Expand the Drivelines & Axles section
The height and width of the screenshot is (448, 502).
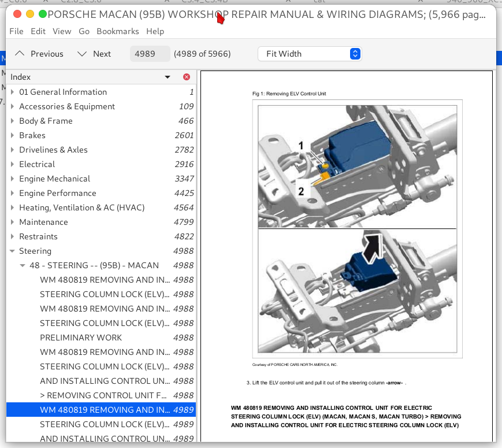coord(12,150)
